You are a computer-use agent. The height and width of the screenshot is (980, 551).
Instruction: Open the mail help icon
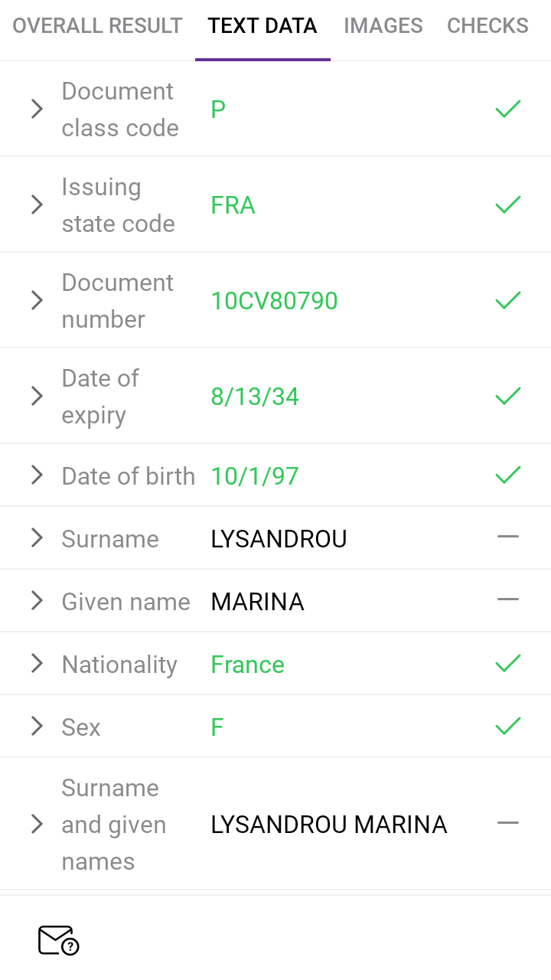click(x=59, y=940)
